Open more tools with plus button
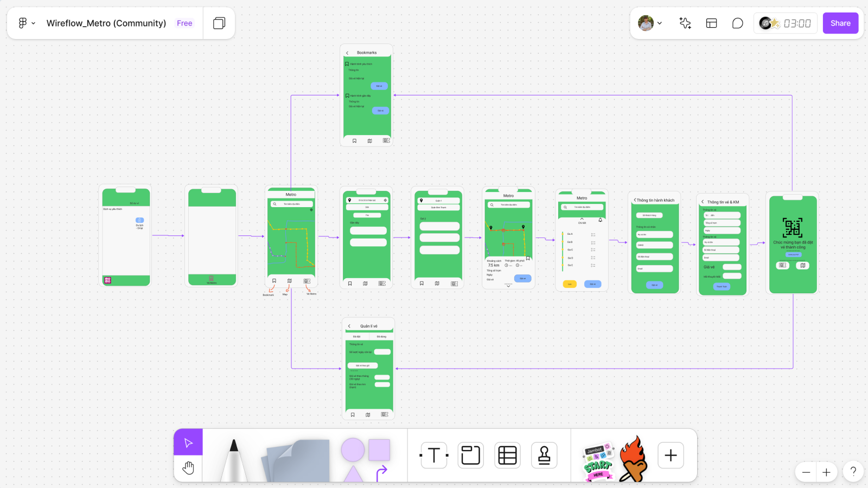 671,455
